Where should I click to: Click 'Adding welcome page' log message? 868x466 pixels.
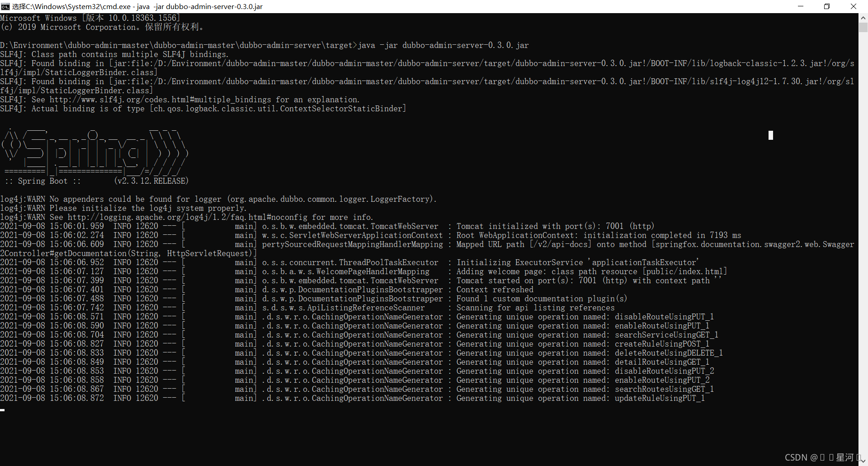click(x=592, y=271)
